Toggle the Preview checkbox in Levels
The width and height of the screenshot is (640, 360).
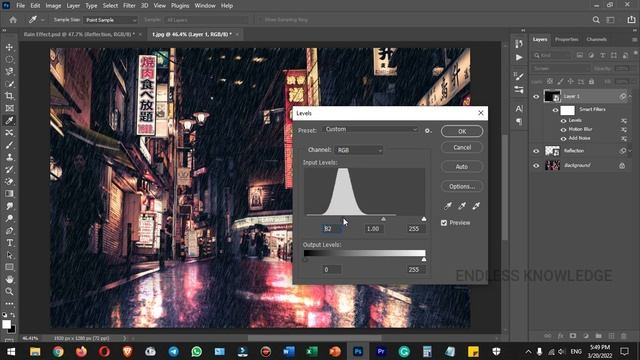pyautogui.click(x=444, y=223)
